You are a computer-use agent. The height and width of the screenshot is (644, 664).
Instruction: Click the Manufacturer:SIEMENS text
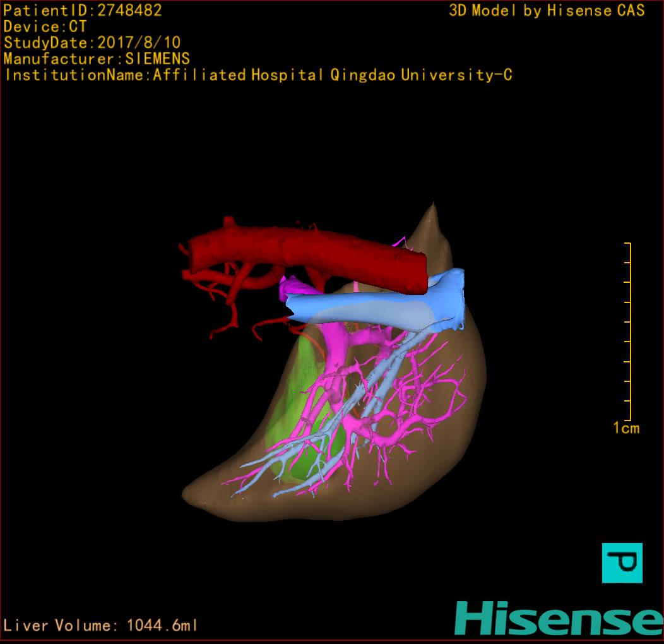pyautogui.click(x=97, y=59)
